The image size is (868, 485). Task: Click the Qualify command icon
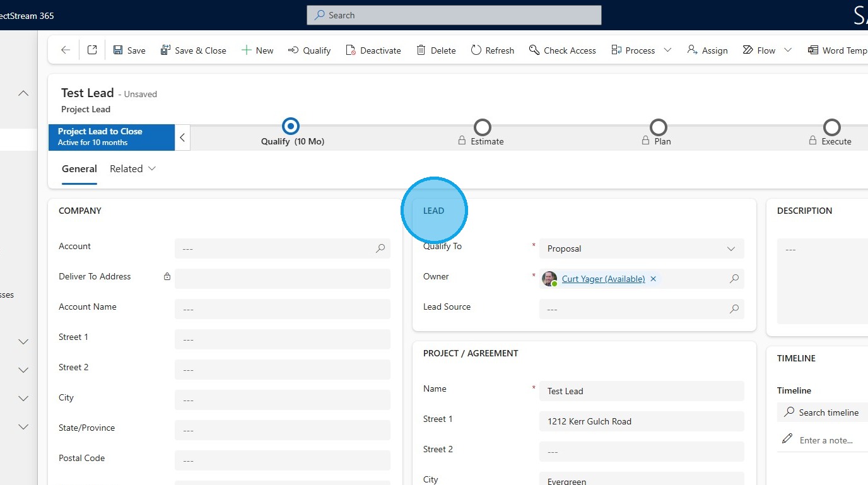(293, 50)
